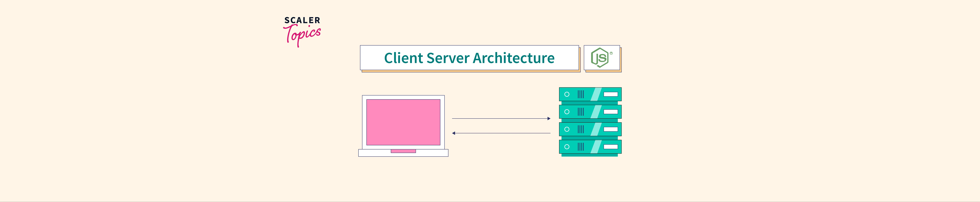Click the bottom server unit's circle indicator
Image resolution: width=980 pixels, height=202 pixels.
tap(567, 147)
